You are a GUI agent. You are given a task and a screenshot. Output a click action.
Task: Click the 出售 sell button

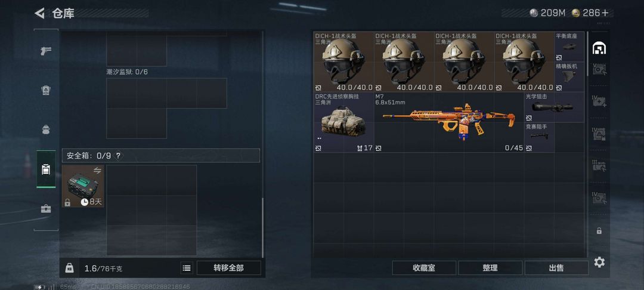pyautogui.click(x=556, y=268)
